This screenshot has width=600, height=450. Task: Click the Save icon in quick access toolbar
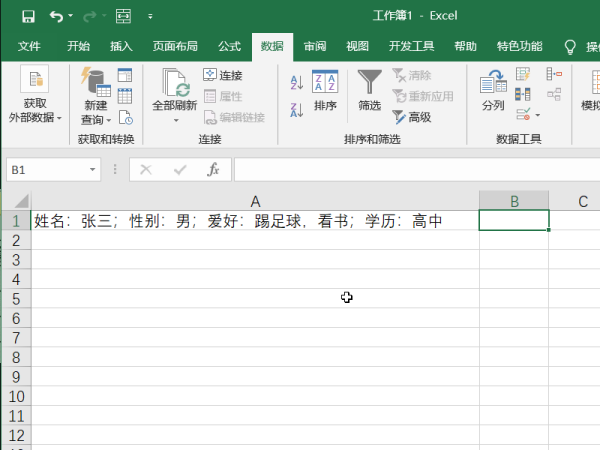(28, 16)
